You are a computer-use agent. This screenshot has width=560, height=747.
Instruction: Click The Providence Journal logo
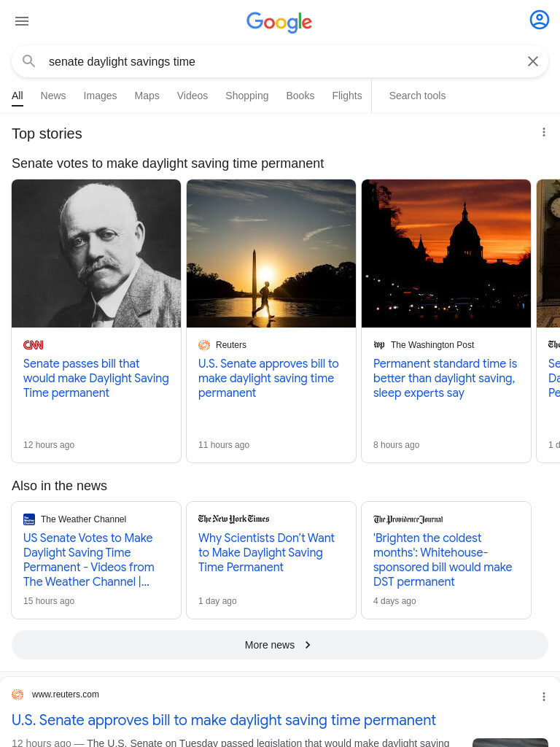[408, 519]
